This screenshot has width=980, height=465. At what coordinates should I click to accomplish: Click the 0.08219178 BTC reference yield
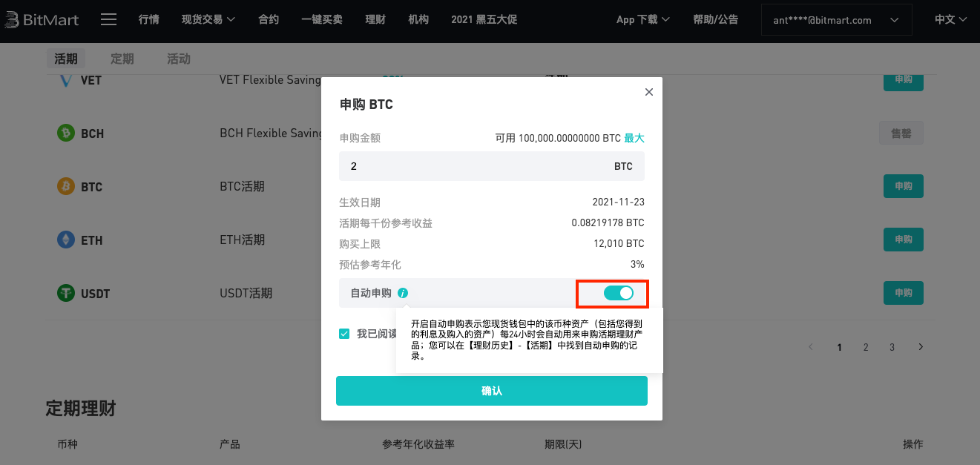pyautogui.click(x=608, y=223)
